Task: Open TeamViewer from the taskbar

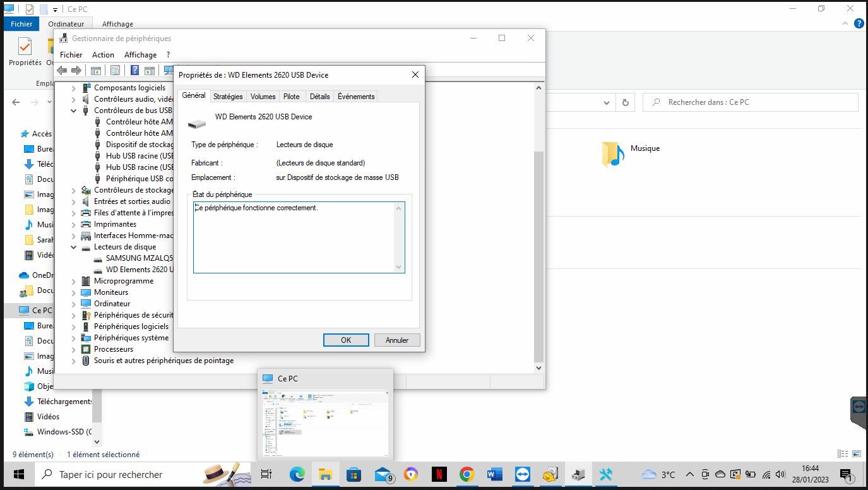Action: [x=522, y=474]
